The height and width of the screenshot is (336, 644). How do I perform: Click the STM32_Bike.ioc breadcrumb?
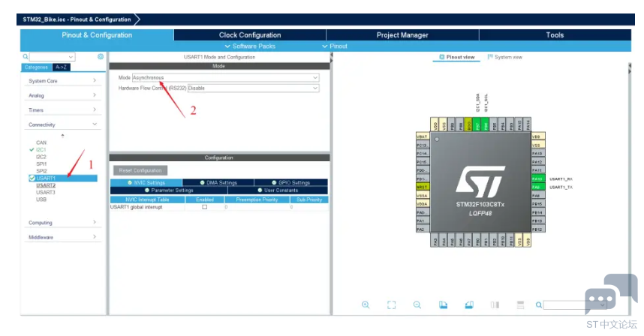coord(77,19)
